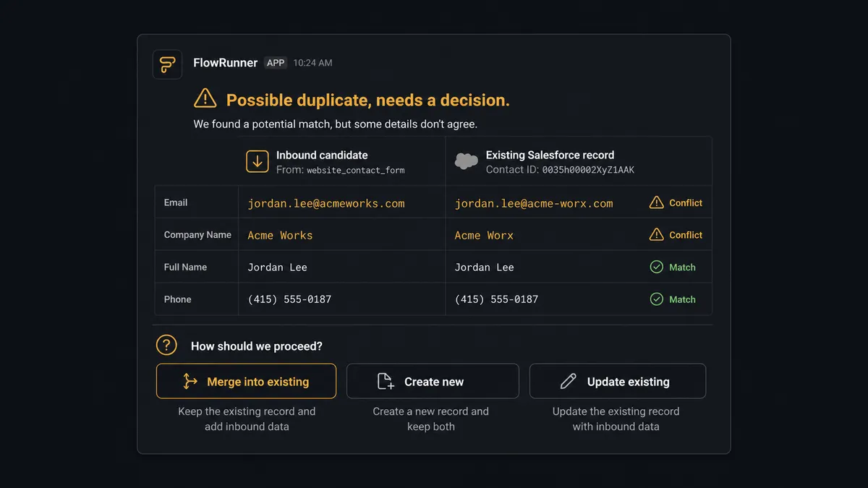Screen dimensions: 868x488
Task: Click the Possible duplicate, needs a decision heading
Action: (x=368, y=100)
